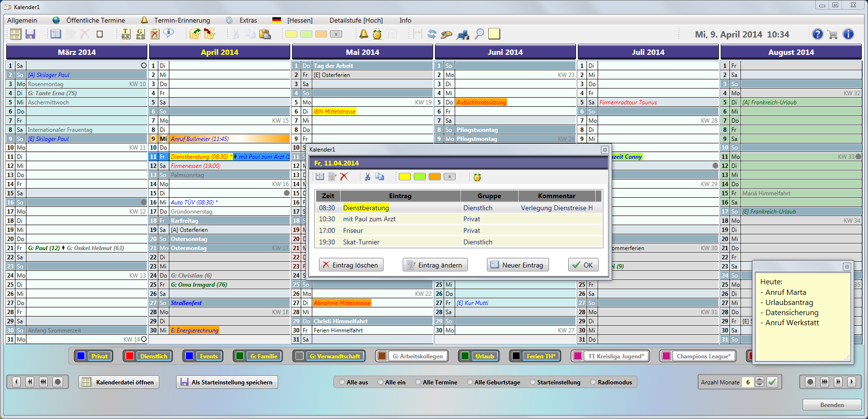
Task: Select the 19:30 Skat-Turnier row
Action: pos(458,242)
